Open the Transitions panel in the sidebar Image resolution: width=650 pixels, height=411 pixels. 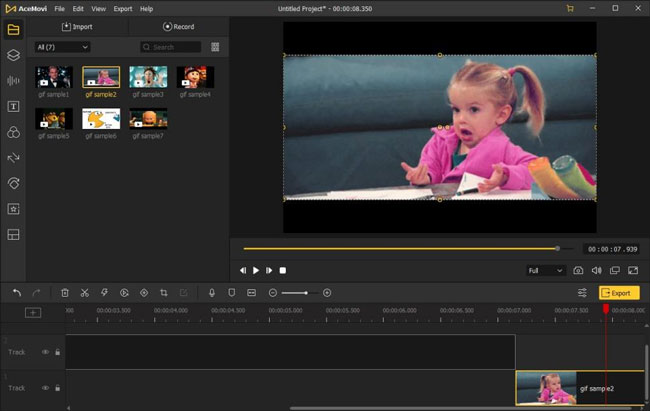(x=14, y=158)
